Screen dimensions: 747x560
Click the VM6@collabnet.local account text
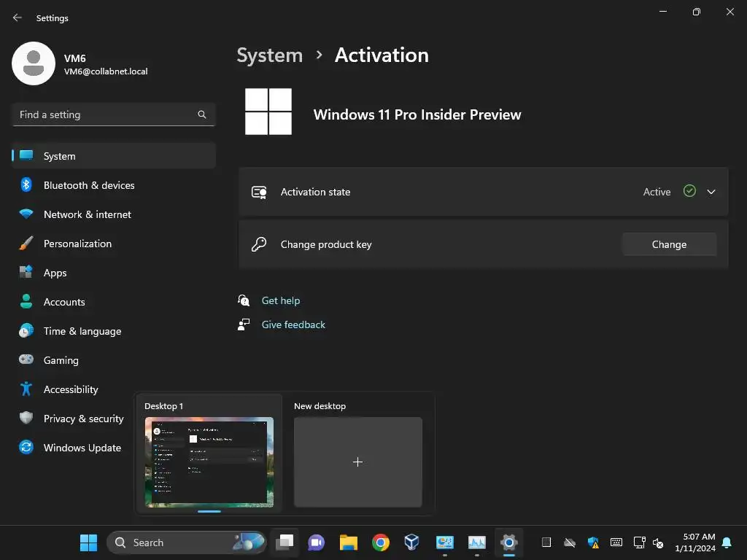[x=106, y=71]
